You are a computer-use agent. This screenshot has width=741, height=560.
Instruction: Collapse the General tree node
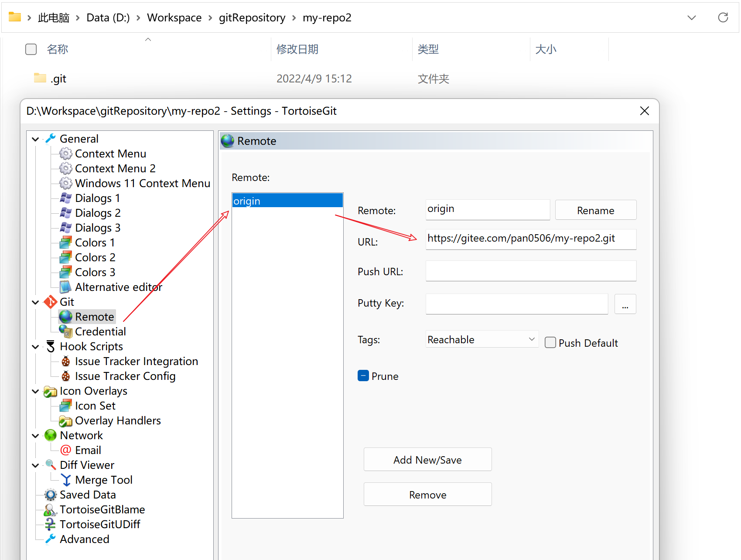pos(35,139)
